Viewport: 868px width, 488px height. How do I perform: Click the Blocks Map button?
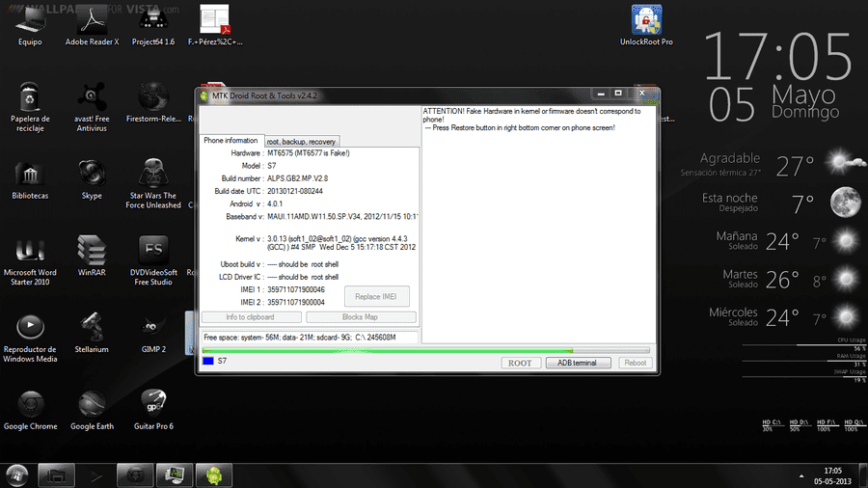[361, 317]
